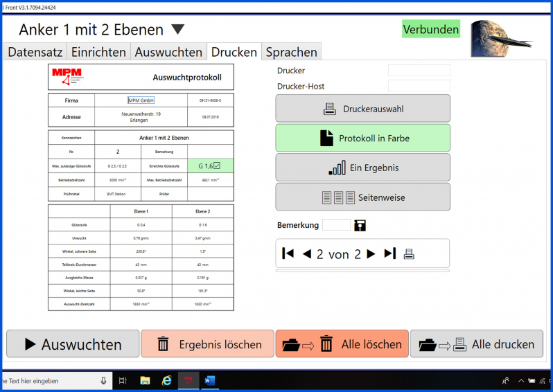Go to the previous protocol page
This screenshot has height=392, width=553.
tap(307, 254)
